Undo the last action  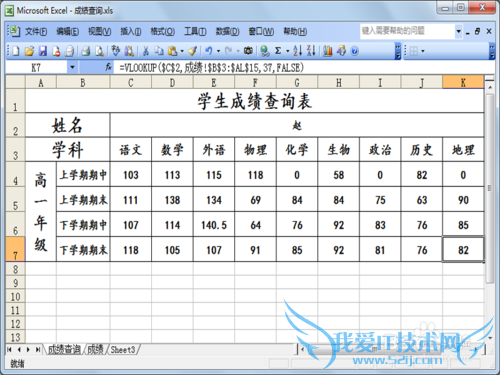(209, 51)
